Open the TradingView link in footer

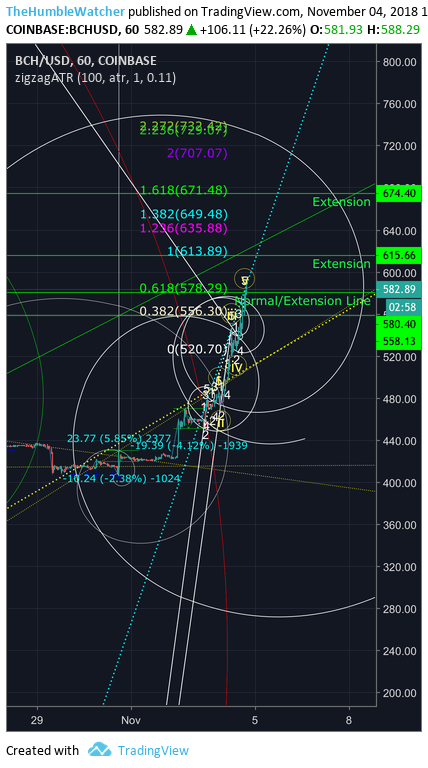click(x=153, y=750)
